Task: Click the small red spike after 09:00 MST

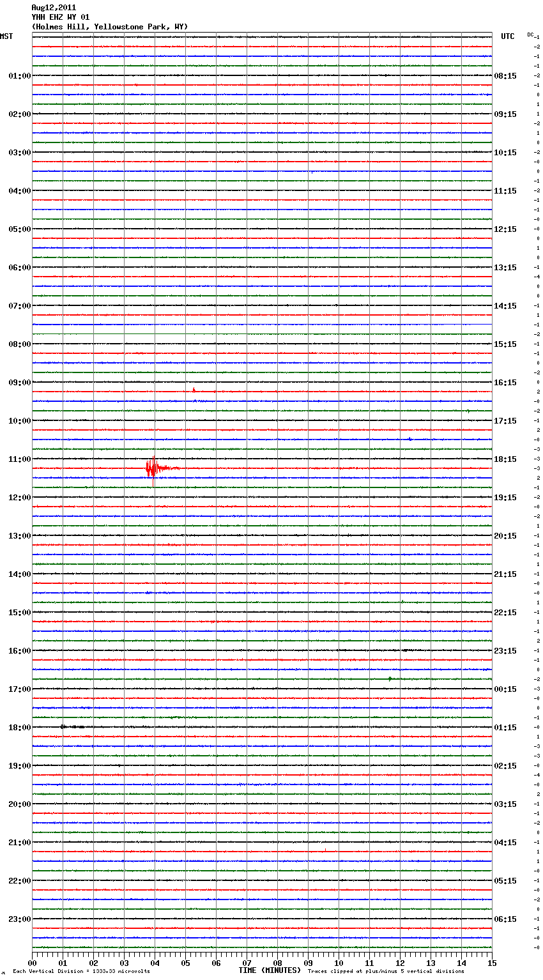Action: click(x=194, y=390)
